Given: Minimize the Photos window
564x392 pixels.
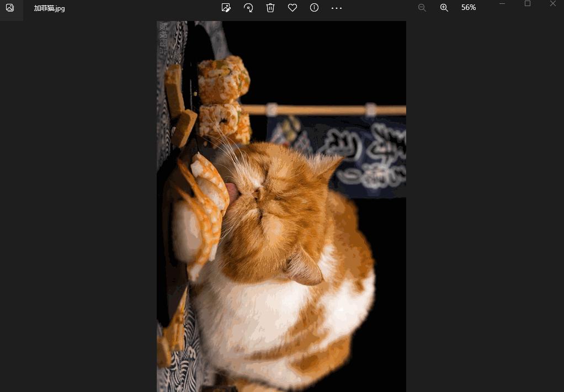Looking at the screenshot, I should point(502,4).
